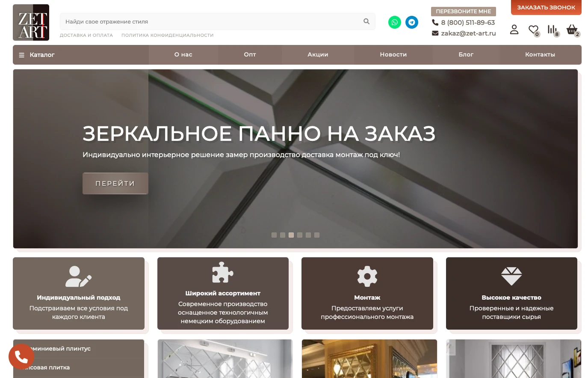Go to the Контакты menu item
Screen dimensions: 588x378
[540, 55]
